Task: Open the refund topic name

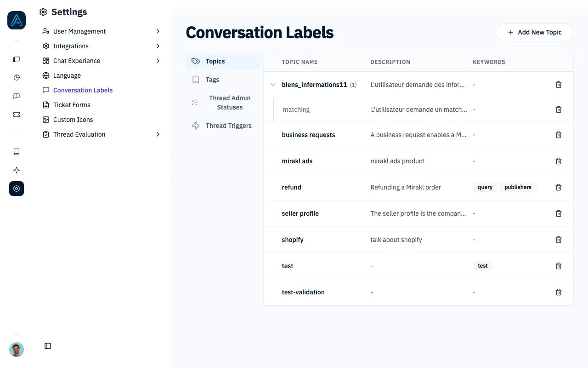Action: [x=291, y=187]
